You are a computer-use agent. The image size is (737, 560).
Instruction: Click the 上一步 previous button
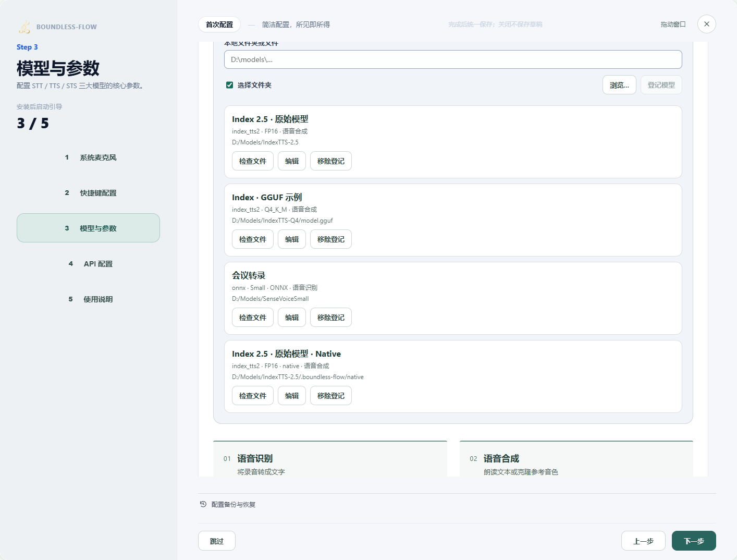[x=643, y=541]
